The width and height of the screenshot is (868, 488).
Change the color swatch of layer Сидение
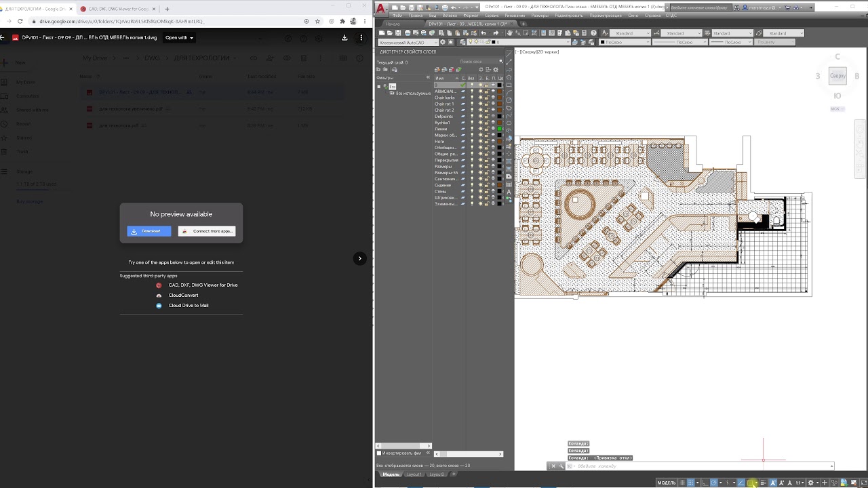pos(500,185)
